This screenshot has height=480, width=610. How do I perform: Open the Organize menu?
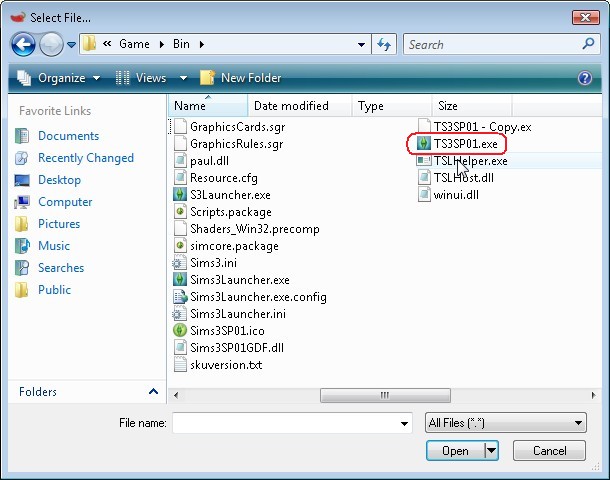(60, 78)
